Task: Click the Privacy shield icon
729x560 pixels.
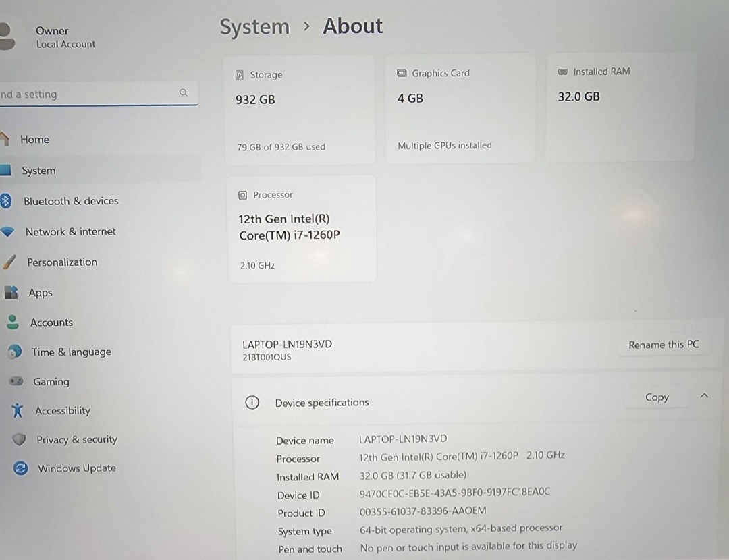Action: point(19,439)
